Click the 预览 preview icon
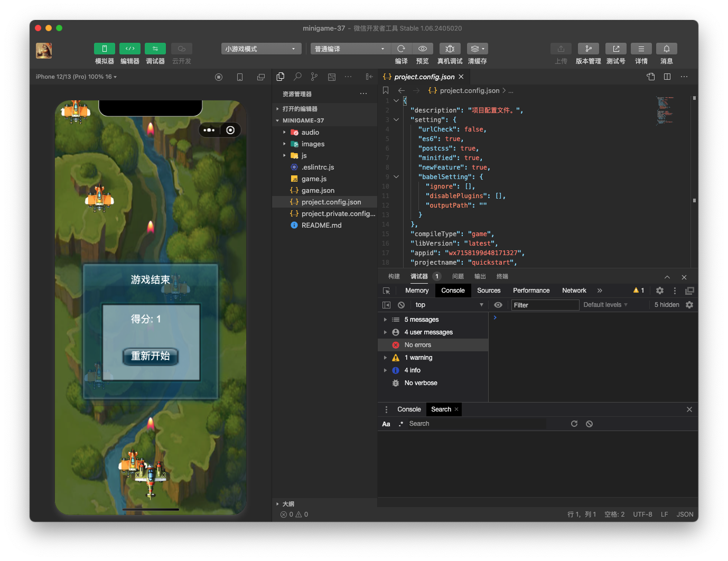Image resolution: width=728 pixels, height=561 pixels. (x=422, y=48)
